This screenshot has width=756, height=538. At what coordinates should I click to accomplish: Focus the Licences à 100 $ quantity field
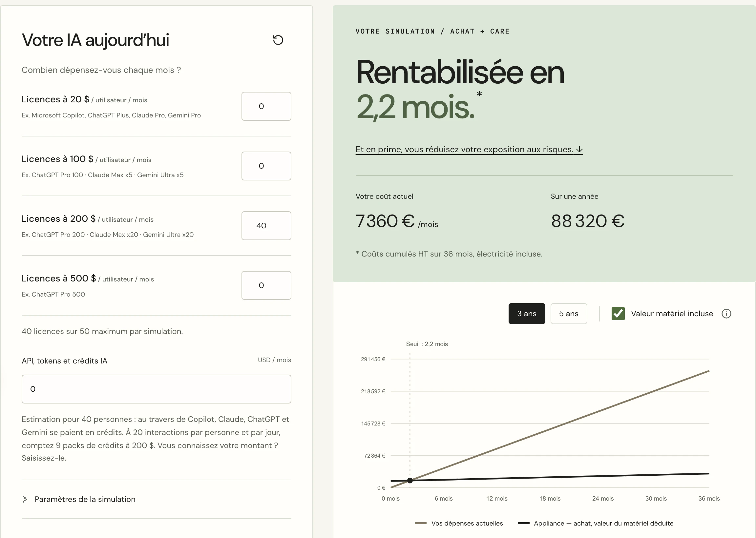coord(266,166)
